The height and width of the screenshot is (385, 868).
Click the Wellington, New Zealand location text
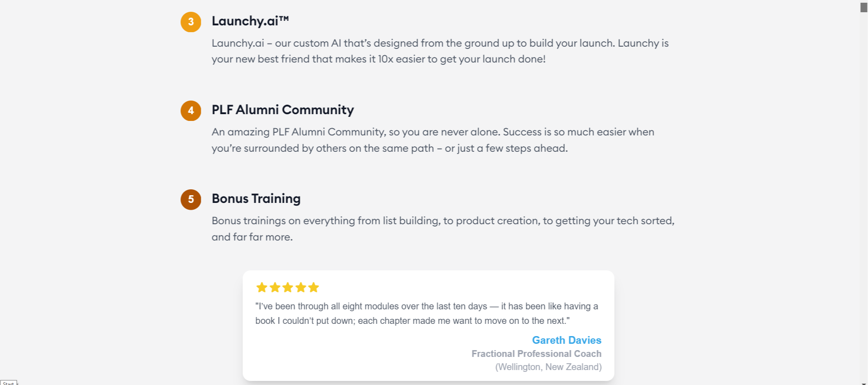(548, 367)
